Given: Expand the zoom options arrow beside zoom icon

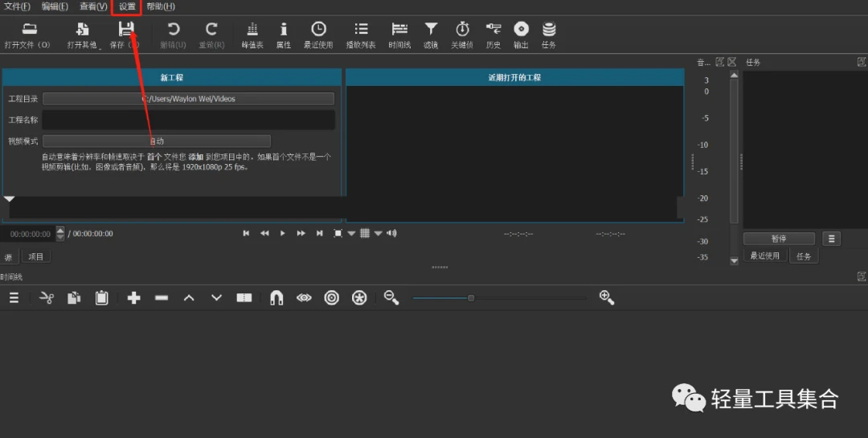Looking at the screenshot, I should click(351, 233).
